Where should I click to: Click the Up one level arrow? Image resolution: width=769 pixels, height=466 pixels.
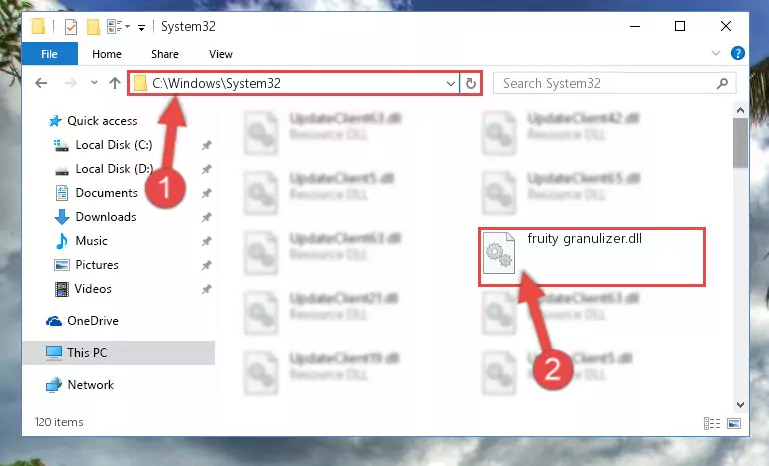[x=115, y=83]
